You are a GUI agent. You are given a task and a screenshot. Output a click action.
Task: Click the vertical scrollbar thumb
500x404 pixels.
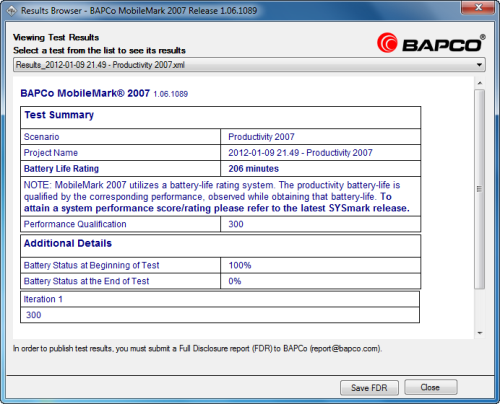480,189
